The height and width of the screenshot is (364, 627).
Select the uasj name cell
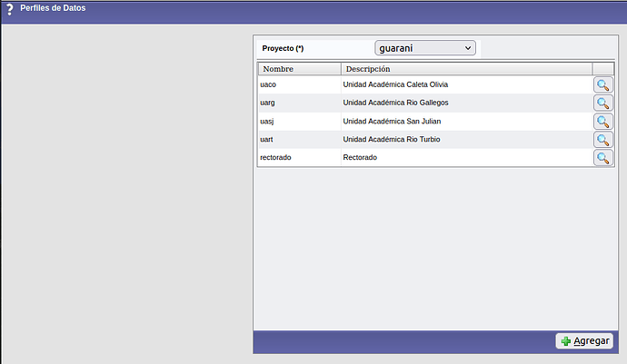pyautogui.click(x=268, y=122)
